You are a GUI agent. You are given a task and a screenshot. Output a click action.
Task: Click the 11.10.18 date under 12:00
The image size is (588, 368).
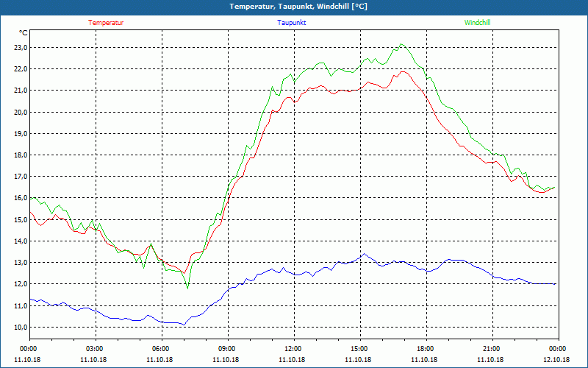[x=292, y=359]
